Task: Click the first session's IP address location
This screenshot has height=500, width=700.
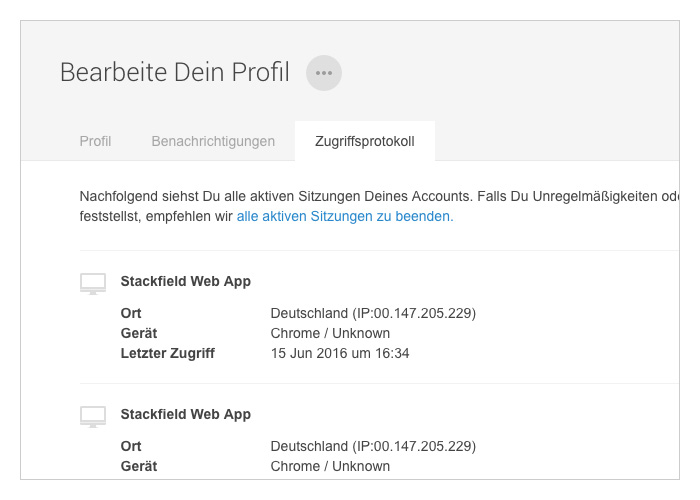Action: [x=373, y=313]
